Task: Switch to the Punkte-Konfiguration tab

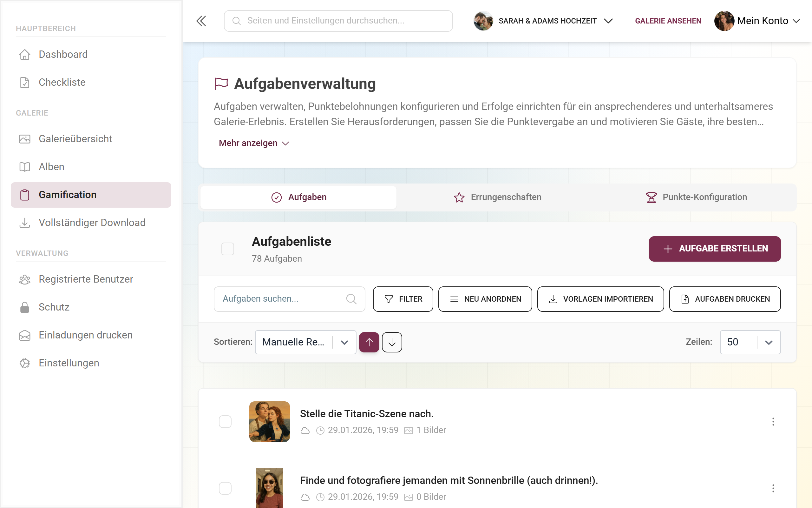Action: coord(696,197)
